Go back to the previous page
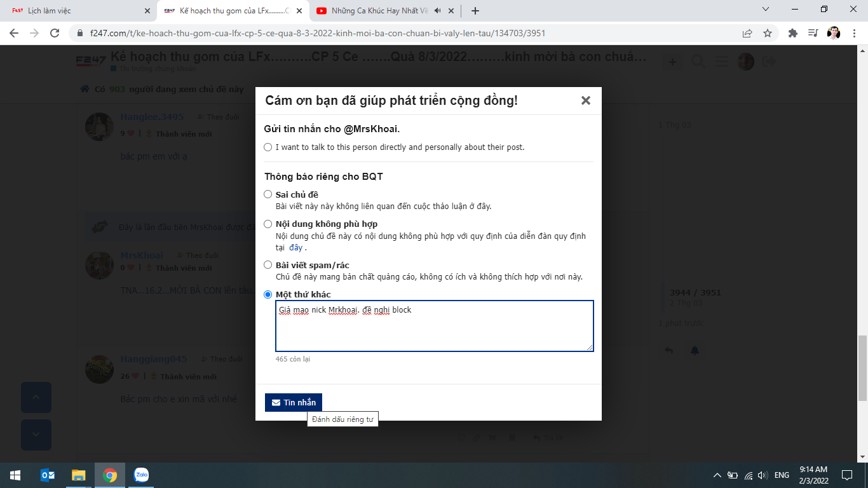868x488 pixels. coord(14,33)
